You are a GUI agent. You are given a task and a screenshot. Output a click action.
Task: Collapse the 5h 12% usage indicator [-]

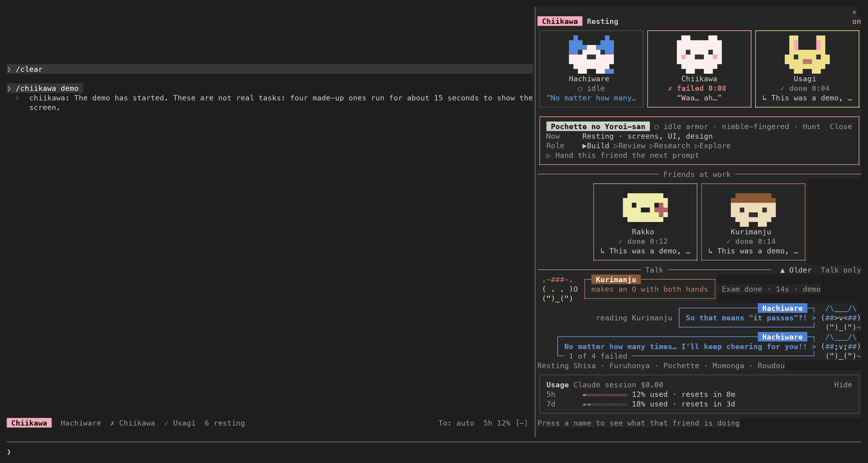coord(521,423)
